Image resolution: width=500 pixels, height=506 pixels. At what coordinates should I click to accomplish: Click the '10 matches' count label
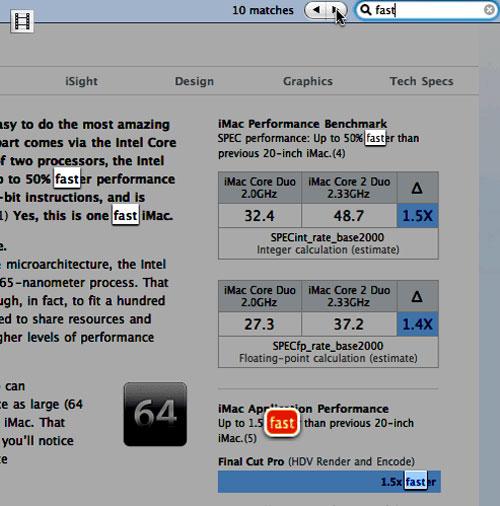(x=263, y=10)
